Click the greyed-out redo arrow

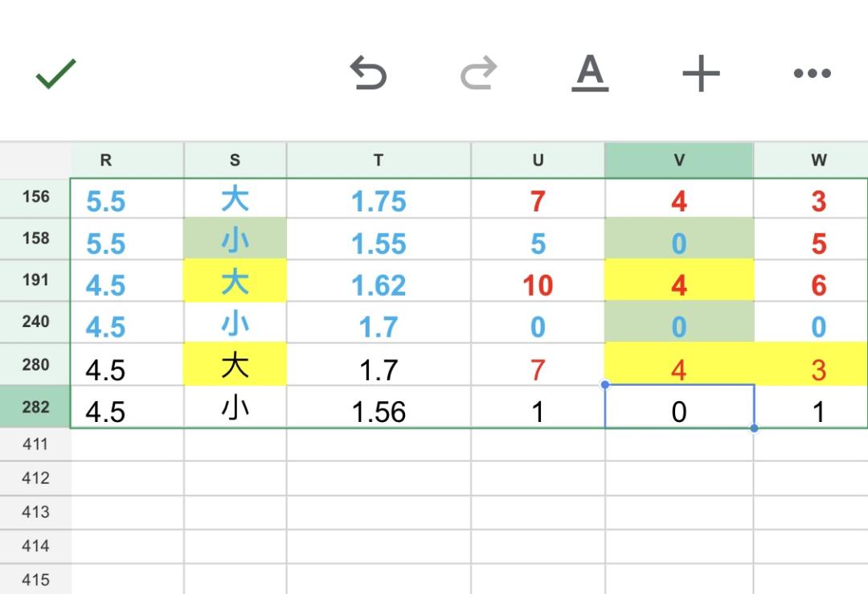pyautogui.click(x=479, y=72)
